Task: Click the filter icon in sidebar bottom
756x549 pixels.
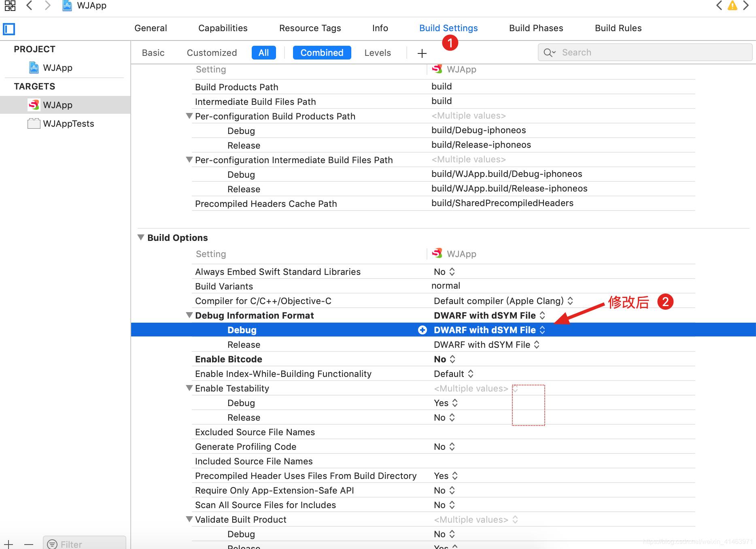Action: click(x=52, y=544)
